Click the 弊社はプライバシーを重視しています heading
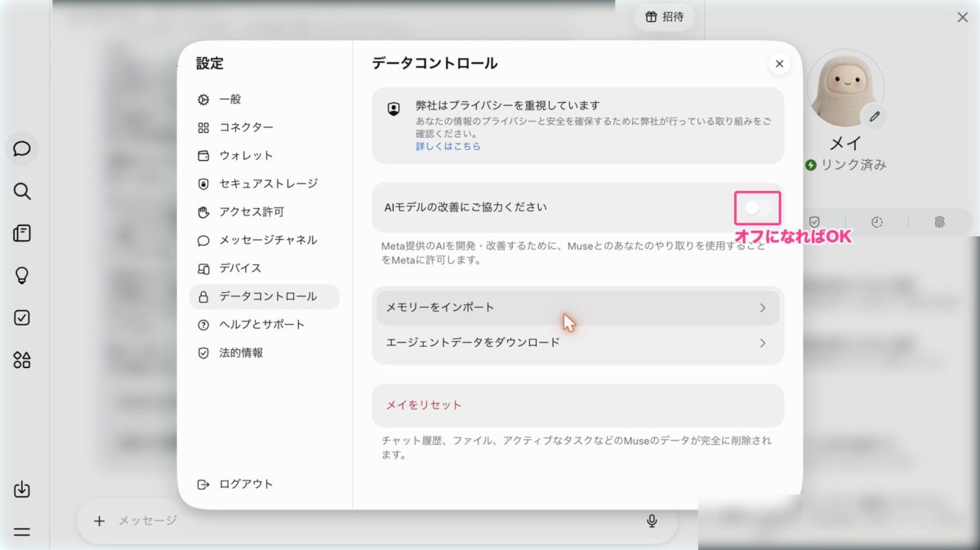This screenshot has height=550, width=980. [508, 106]
